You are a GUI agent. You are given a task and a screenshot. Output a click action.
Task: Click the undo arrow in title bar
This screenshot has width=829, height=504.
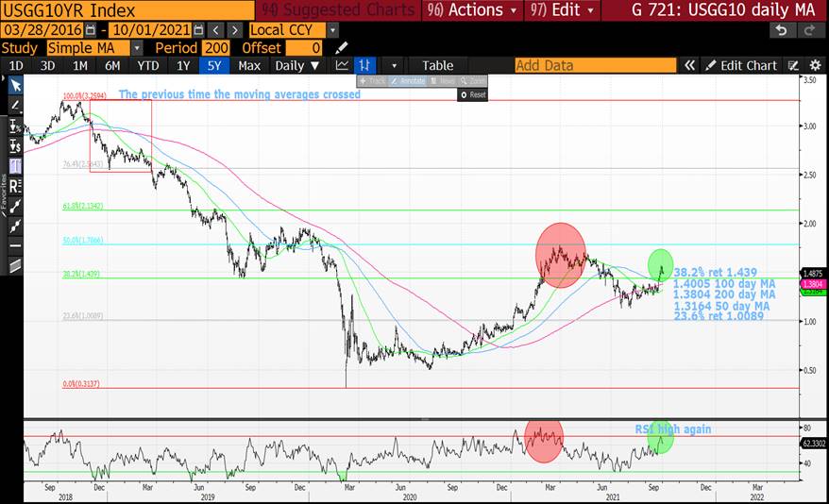(x=781, y=29)
